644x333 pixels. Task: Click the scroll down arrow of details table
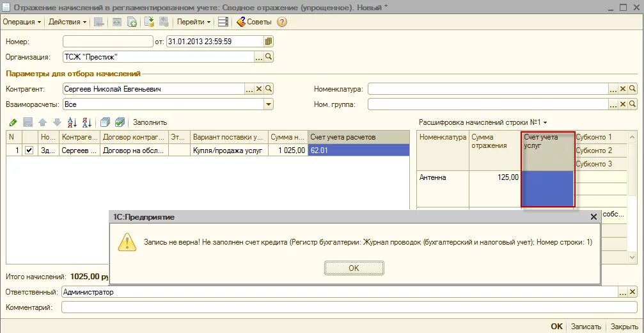[x=632, y=257]
